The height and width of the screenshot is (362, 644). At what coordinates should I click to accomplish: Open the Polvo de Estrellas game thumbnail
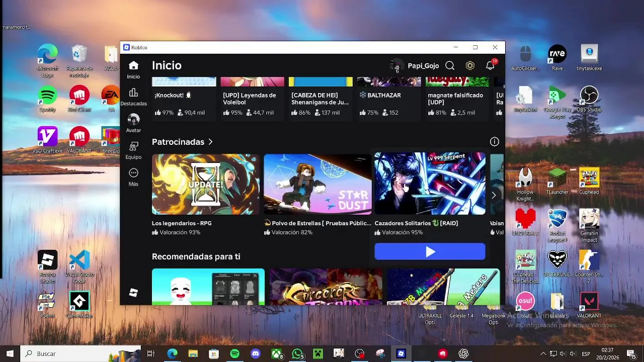[x=317, y=185]
